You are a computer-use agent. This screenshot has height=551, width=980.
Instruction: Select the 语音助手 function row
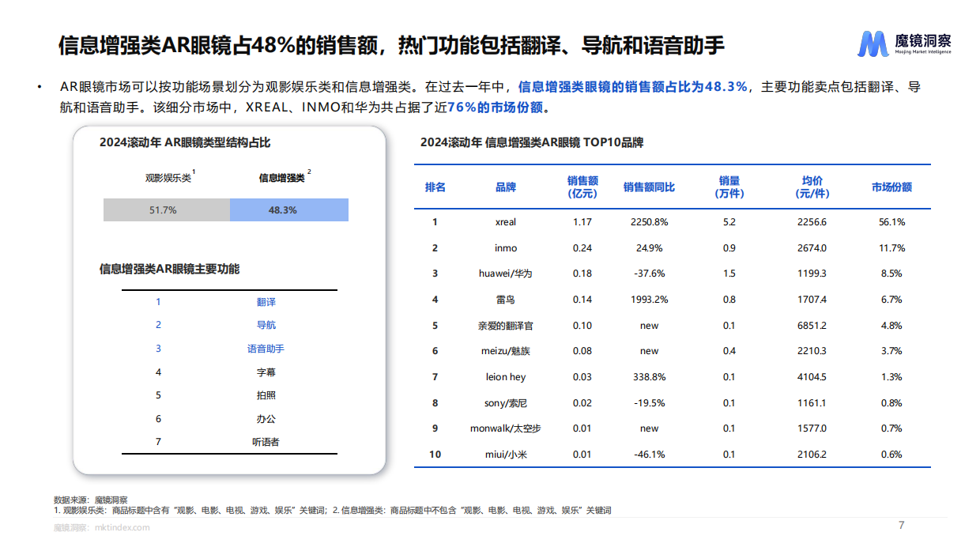point(229,349)
